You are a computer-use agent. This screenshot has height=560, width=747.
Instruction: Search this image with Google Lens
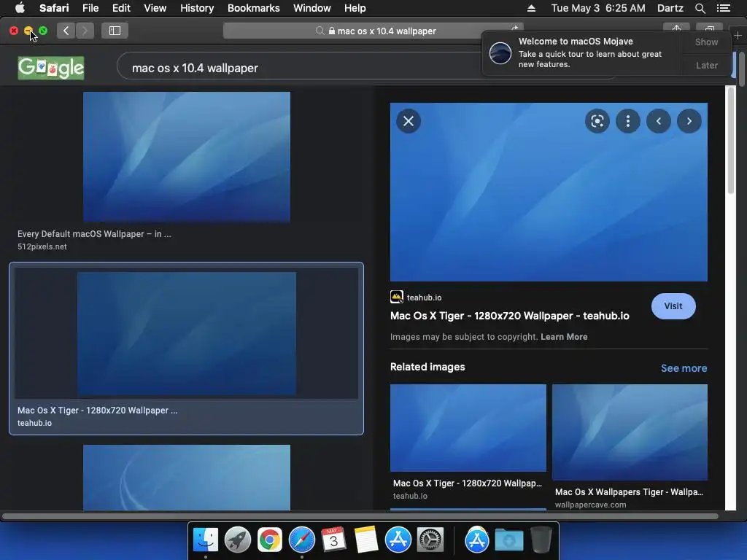pyautogui.click(x=597, y=121)
